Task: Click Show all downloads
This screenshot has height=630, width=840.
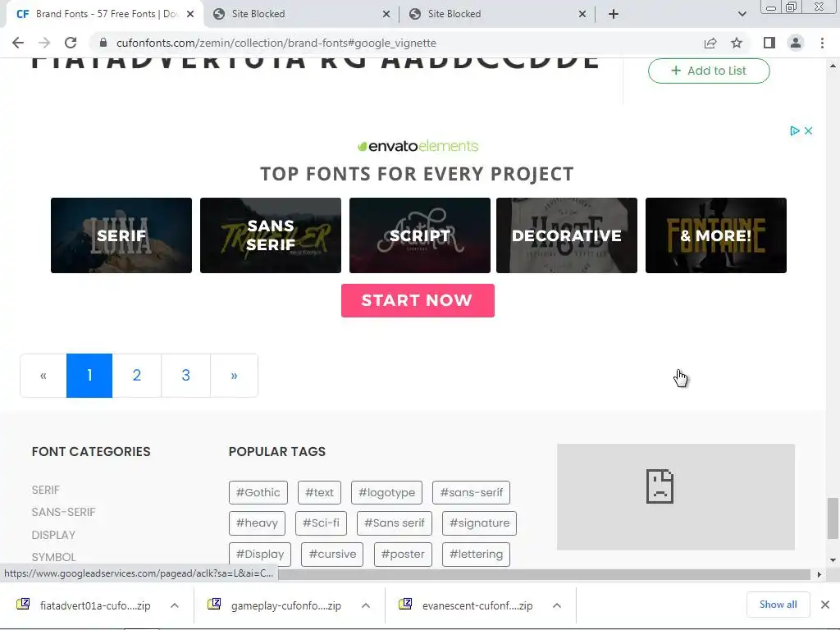Action: pos(778,605)
